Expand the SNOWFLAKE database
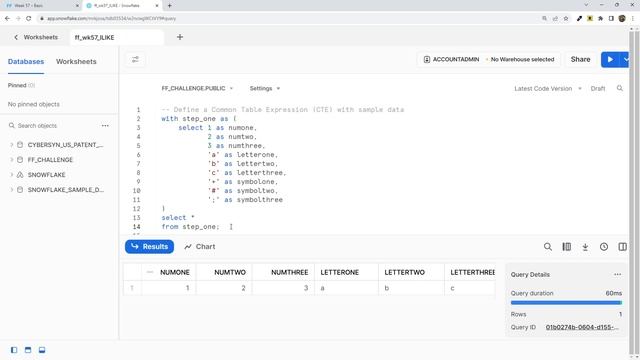 coord(11,175)
